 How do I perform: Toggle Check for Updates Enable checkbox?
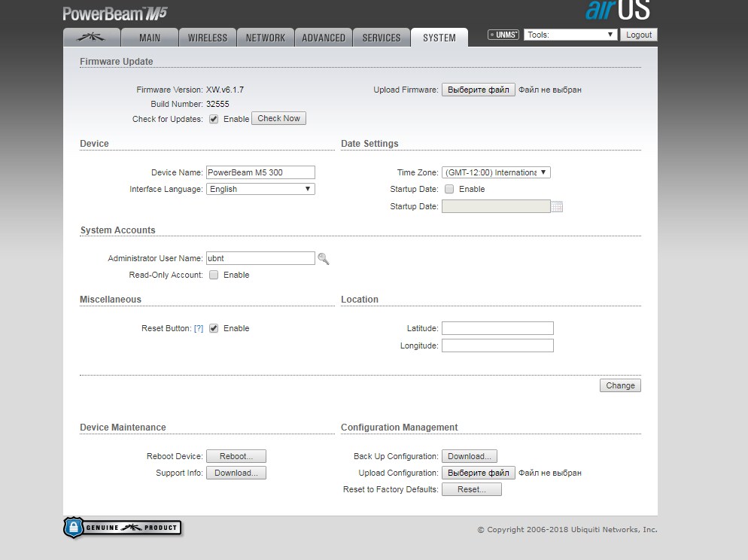pyautogui.click(x=214, y=119)
